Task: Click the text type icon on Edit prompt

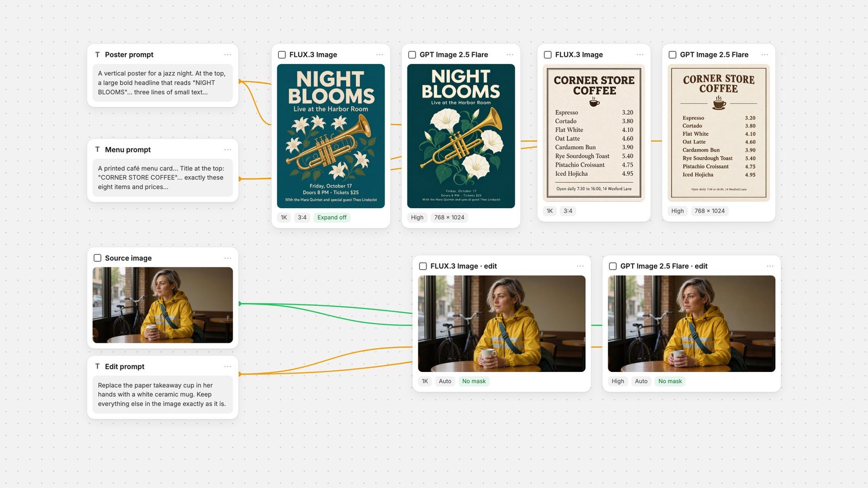Action: [98, 367]
